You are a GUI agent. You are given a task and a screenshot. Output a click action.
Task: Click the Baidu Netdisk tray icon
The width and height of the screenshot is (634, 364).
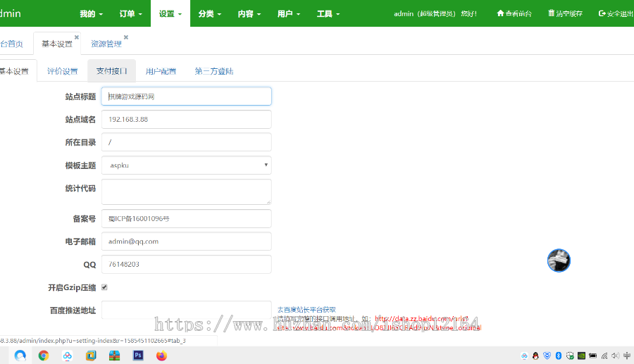[524, 356]
